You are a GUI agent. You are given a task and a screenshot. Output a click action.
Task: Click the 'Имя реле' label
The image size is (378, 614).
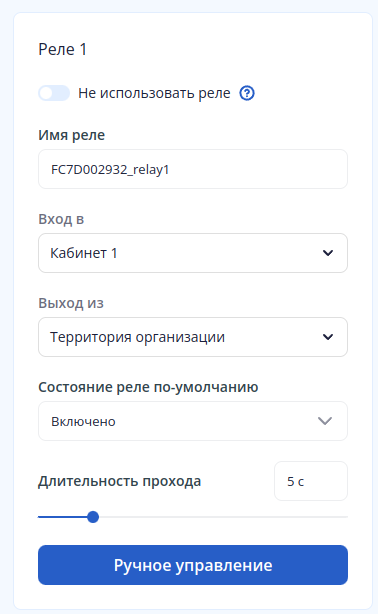72,135
